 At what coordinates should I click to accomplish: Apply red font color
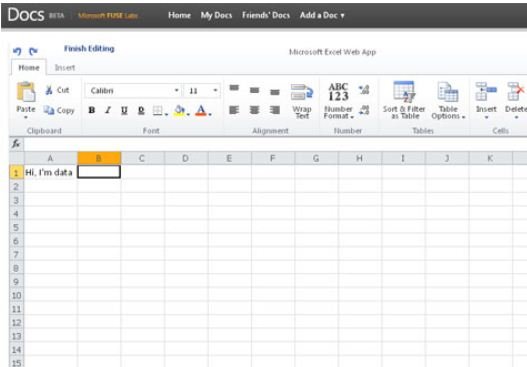(x=201, y=110)
